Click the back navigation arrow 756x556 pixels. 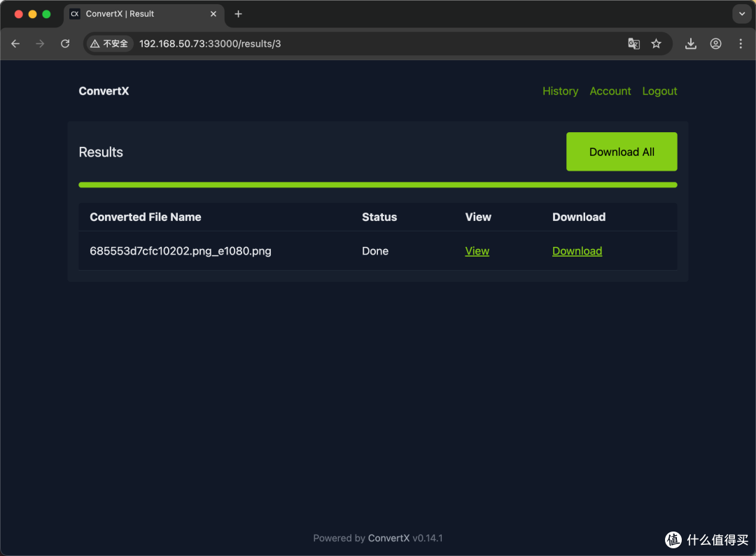(x=15, y=43)
